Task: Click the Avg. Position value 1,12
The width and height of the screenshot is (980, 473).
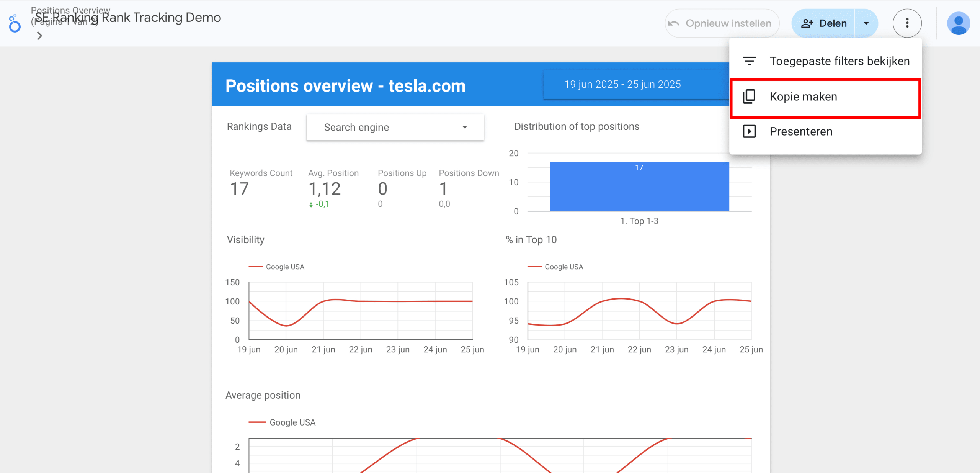Action: pyautogui.click(x=324, y=189)
